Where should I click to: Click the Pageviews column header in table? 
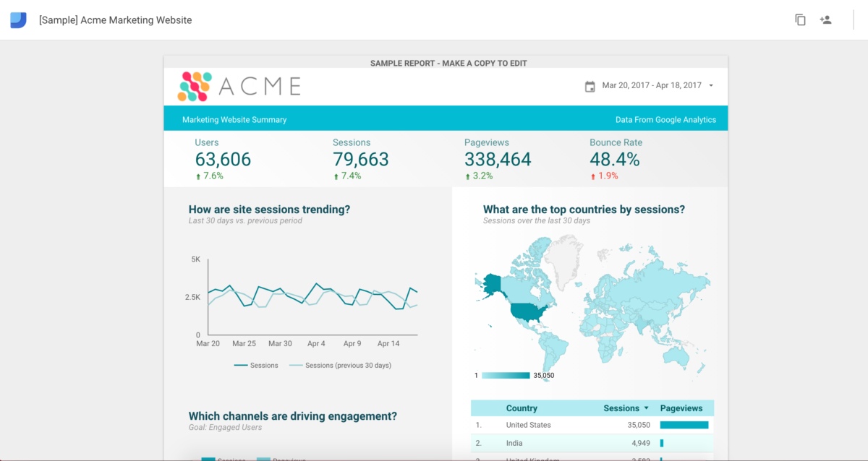click(x=681, y=408)
